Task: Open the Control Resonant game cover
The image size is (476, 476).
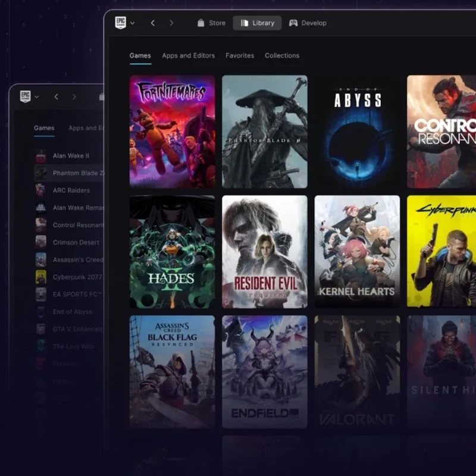Action: point(441,131)
